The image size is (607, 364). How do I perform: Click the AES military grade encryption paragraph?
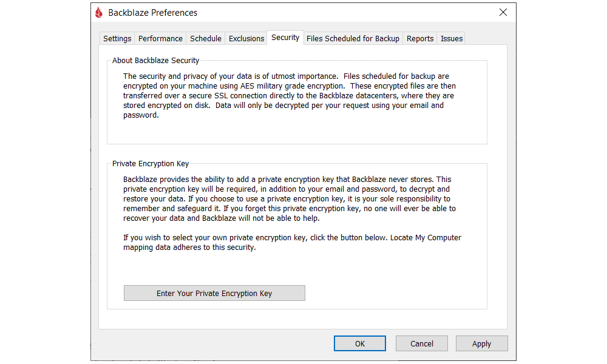[x=290, y=95]
